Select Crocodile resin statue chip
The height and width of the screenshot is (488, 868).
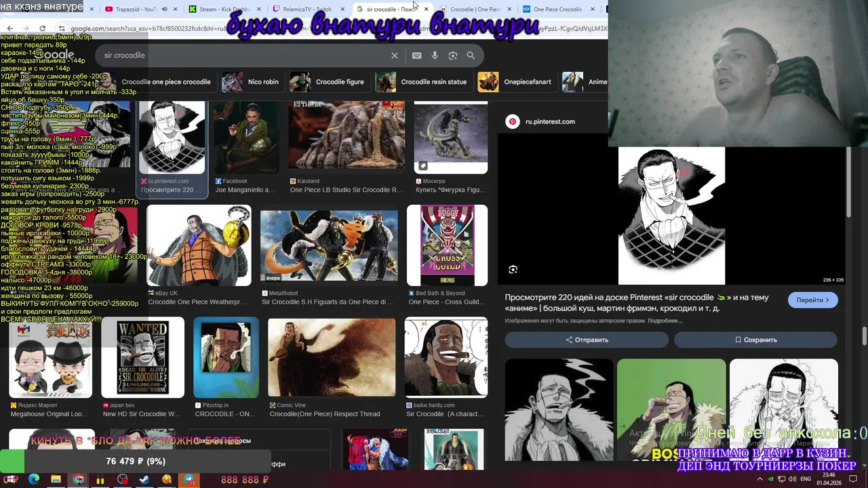click(423, 82)
